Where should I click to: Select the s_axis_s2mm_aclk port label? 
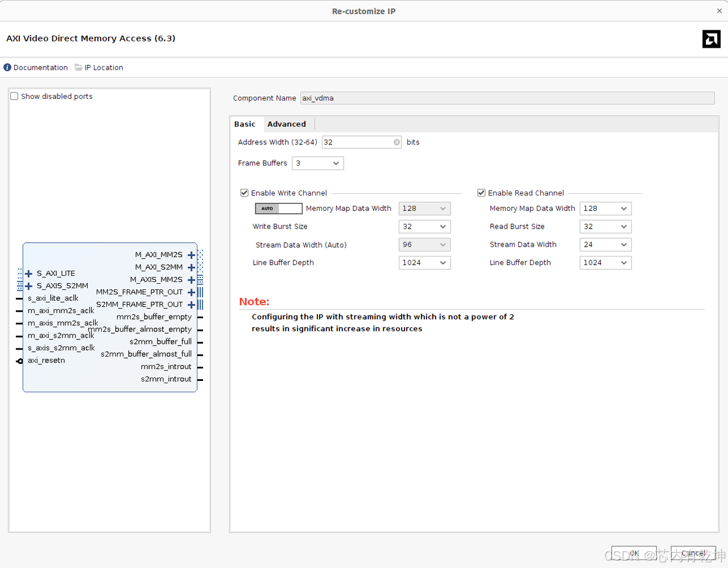61,348
